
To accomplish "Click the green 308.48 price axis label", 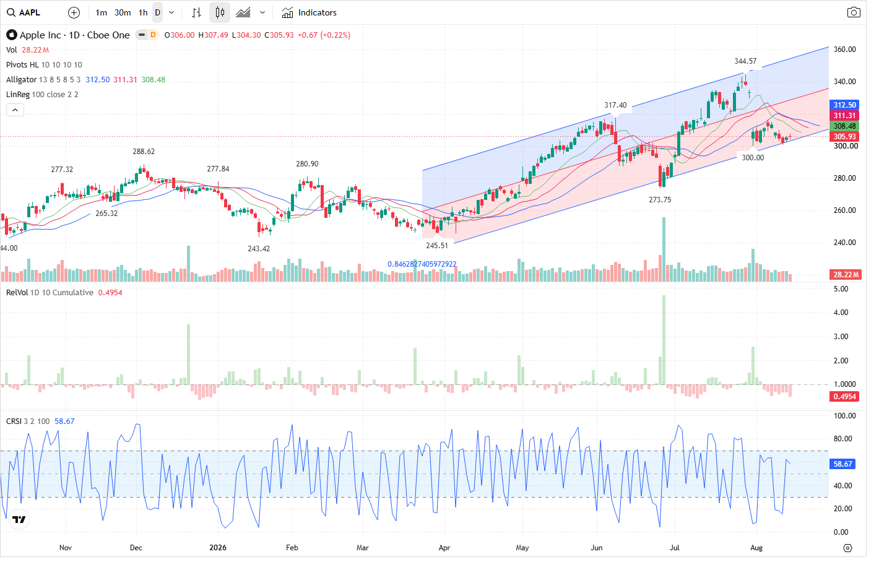I will click(844, 126).
